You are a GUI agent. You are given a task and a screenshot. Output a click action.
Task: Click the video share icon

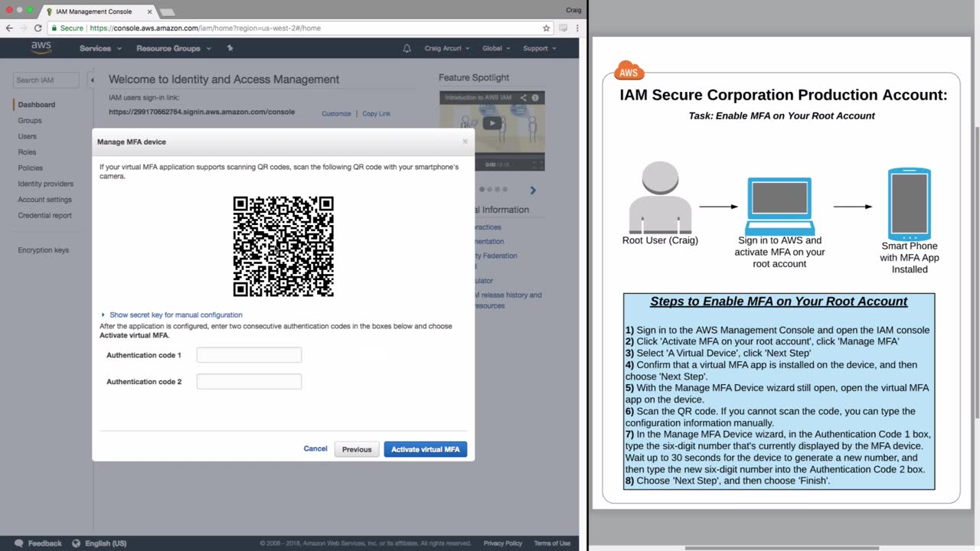(524, 98)
